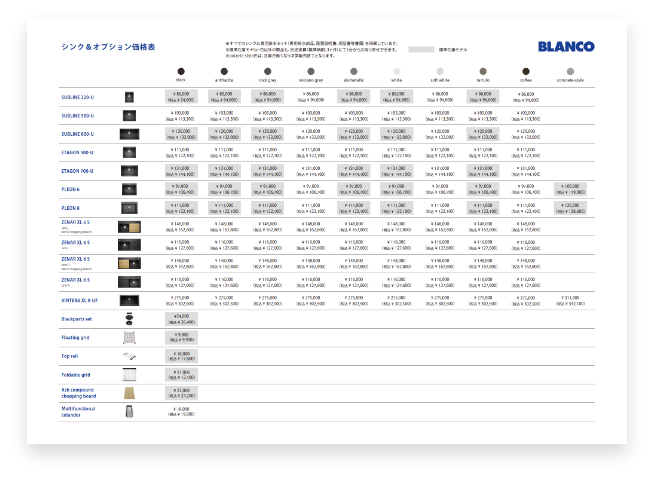Select the black color swatch
The height and width of the screenshot is (481, 654).
(x=181, y=71)
